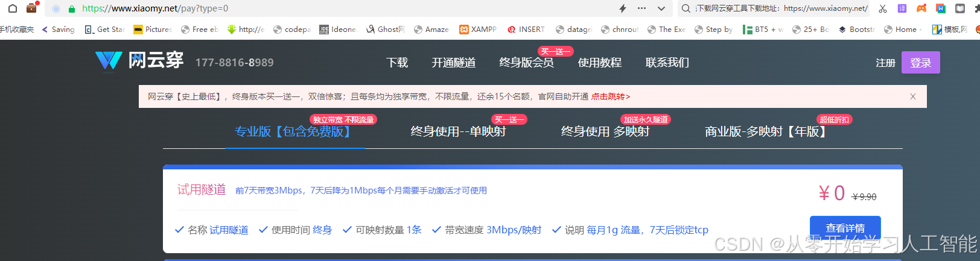
Task: Open the codepa bookmark
Action: tap(292, 29)
